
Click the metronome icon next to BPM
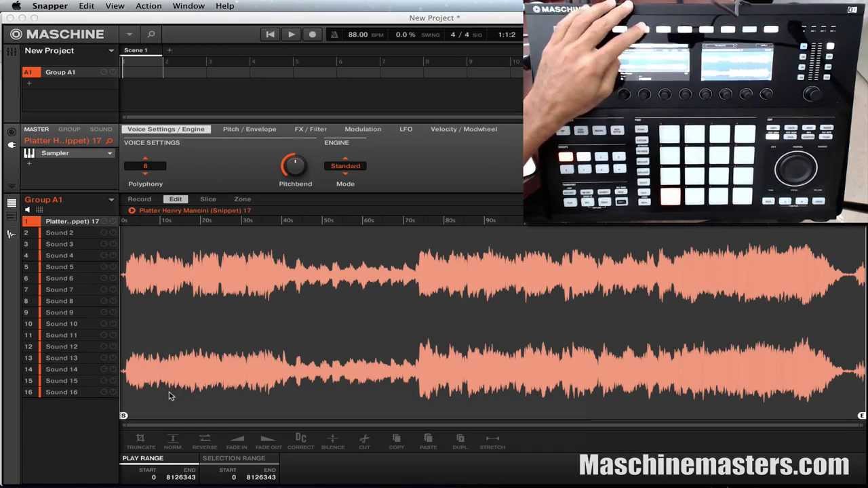coord(334,35)
